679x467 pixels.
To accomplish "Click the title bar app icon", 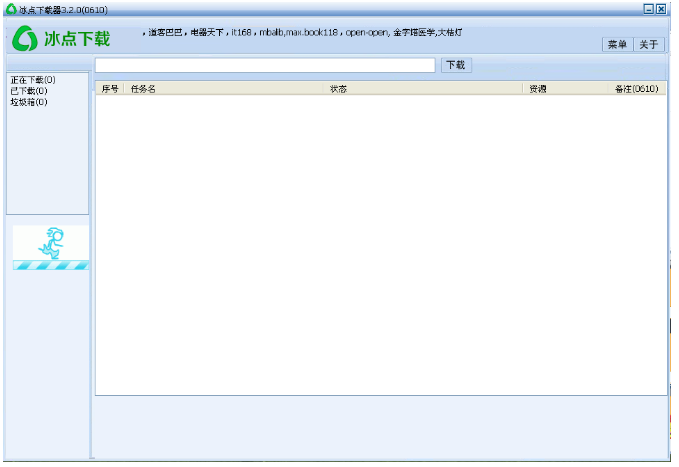I will point(11,9).
